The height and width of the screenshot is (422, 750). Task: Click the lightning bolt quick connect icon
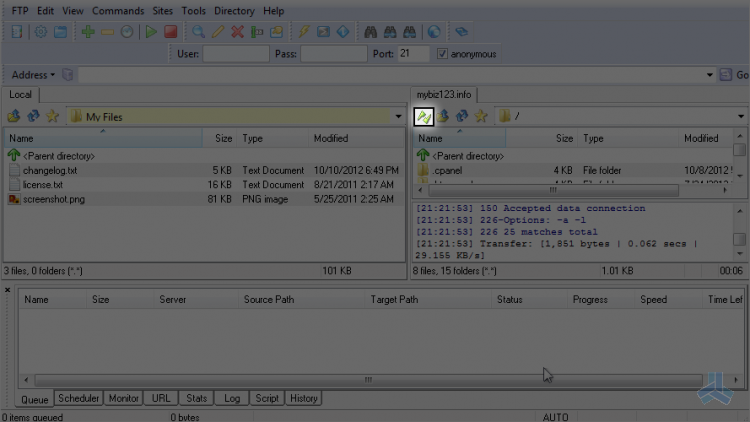304,32
